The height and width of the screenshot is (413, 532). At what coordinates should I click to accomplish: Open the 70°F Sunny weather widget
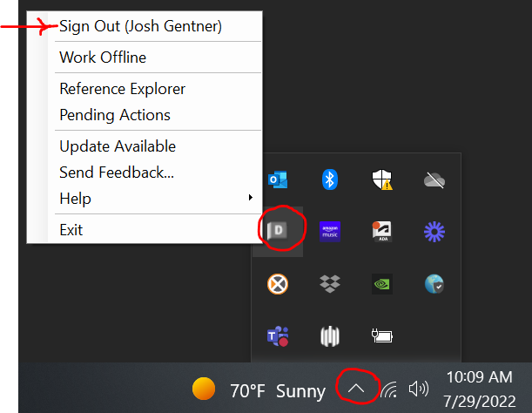pos(259,389)
